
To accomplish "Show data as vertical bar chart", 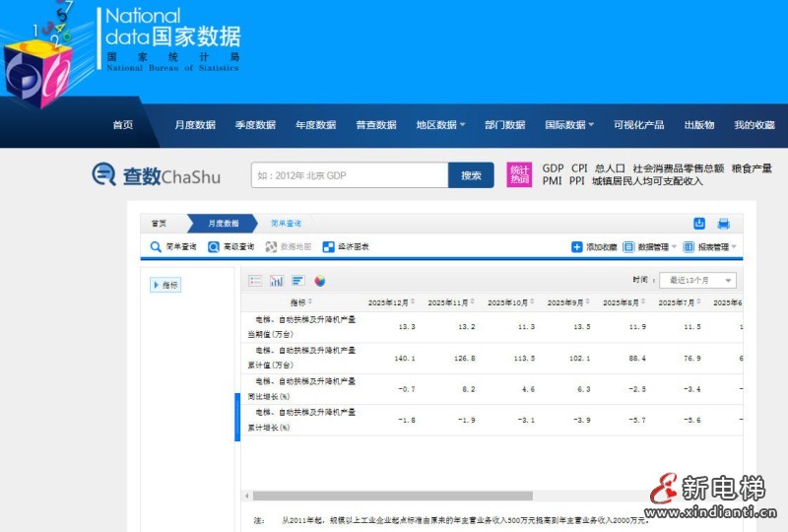I will tap(277, 281).
